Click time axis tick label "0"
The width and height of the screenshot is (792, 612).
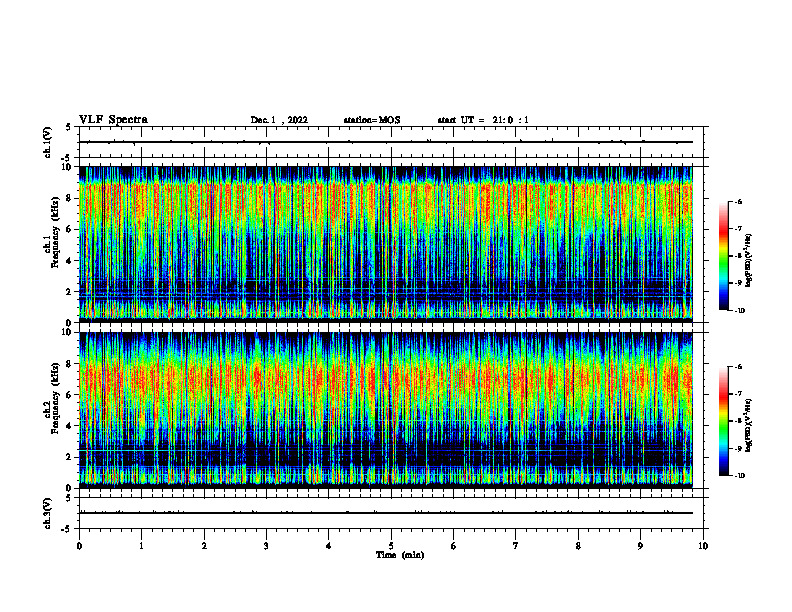coord(79,546)
